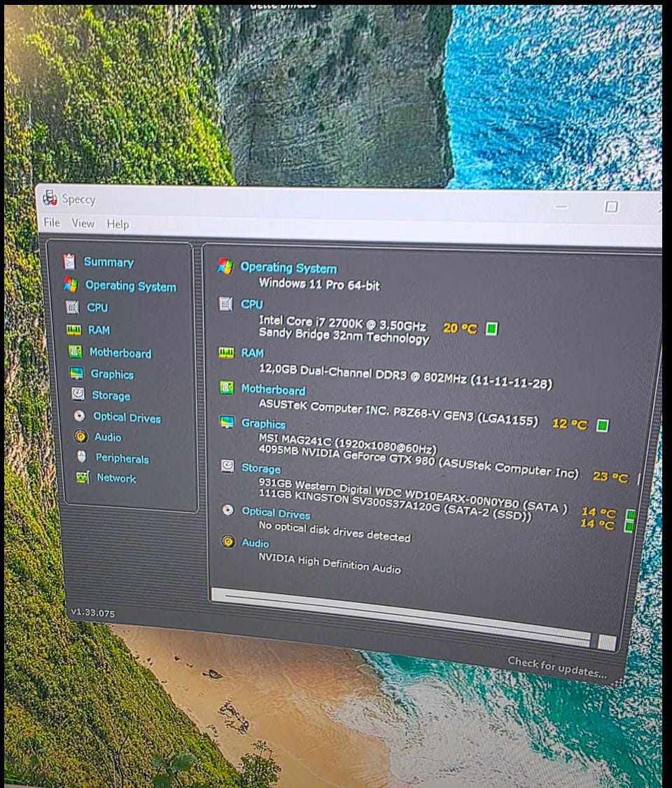The height and width of the screenshot is (788, 672).
Task: Click the 12,0GB Dual-Channel DDR3 line
Action: [x=405, y=376]
